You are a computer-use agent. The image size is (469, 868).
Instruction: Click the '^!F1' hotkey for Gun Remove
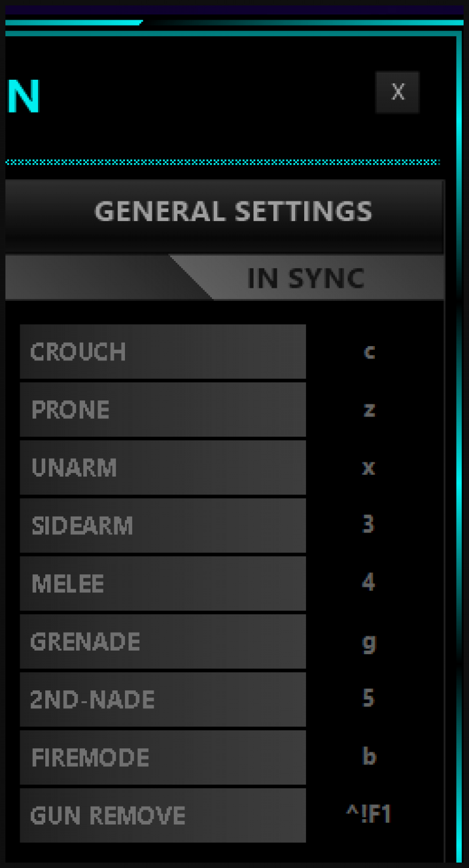pyautogui.click(x=369, y=814)
